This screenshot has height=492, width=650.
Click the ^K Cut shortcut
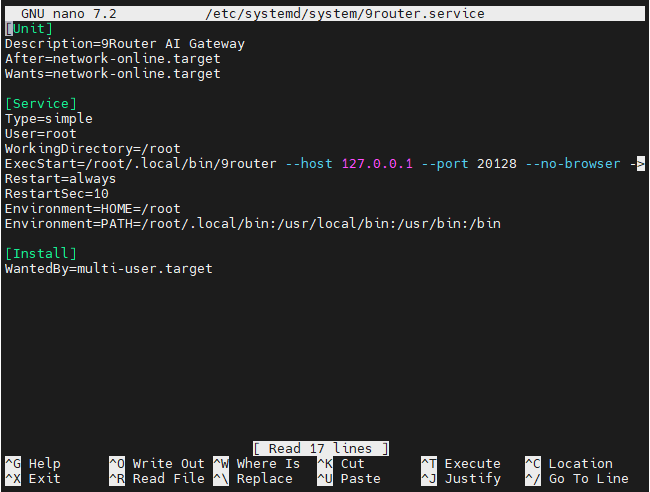[341, 463]
